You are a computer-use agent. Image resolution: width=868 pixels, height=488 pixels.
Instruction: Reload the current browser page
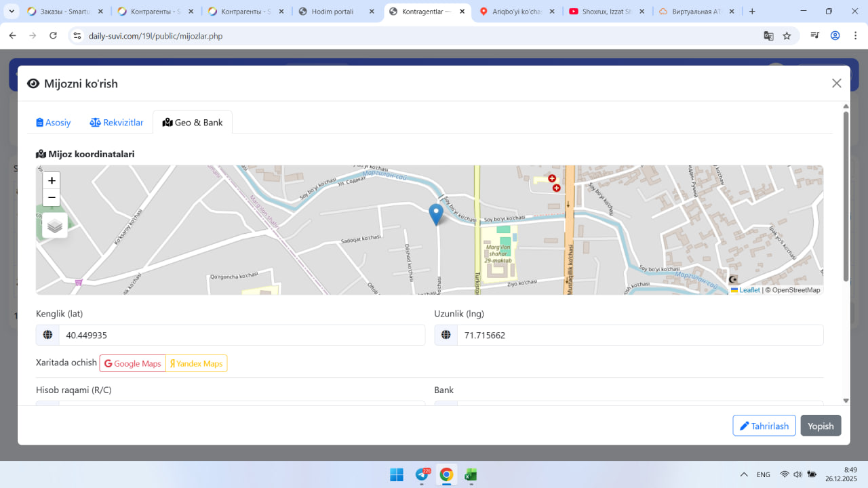[x=54, y=36]
